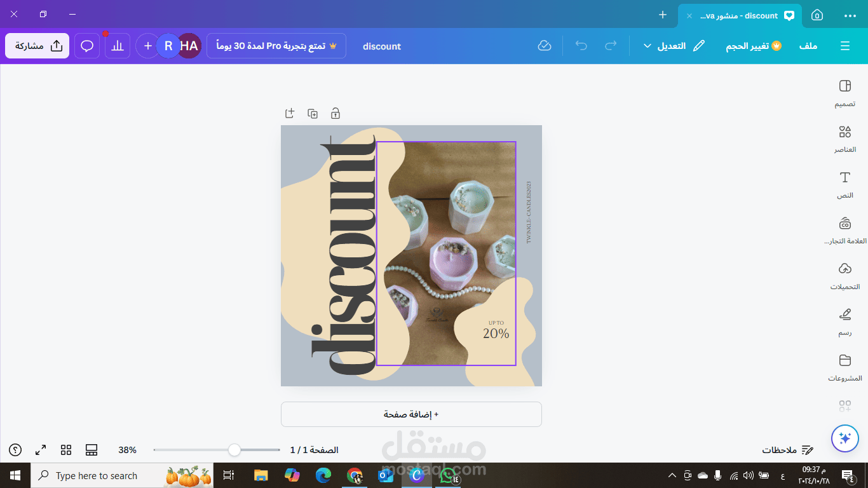Open the المشروعات (Projects) folder panel
The width and height of the screenshot is (868, 488).
(844, 368)
